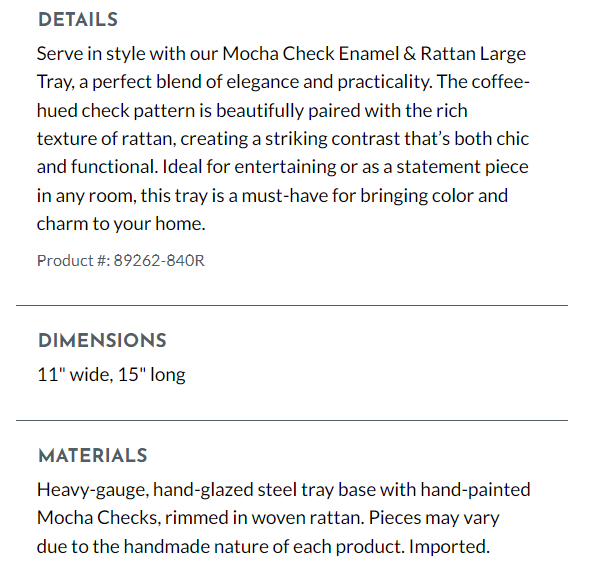Click the MATERIALS section heading
This screenshot has height=574, width=610.
(x=92, y=456)
